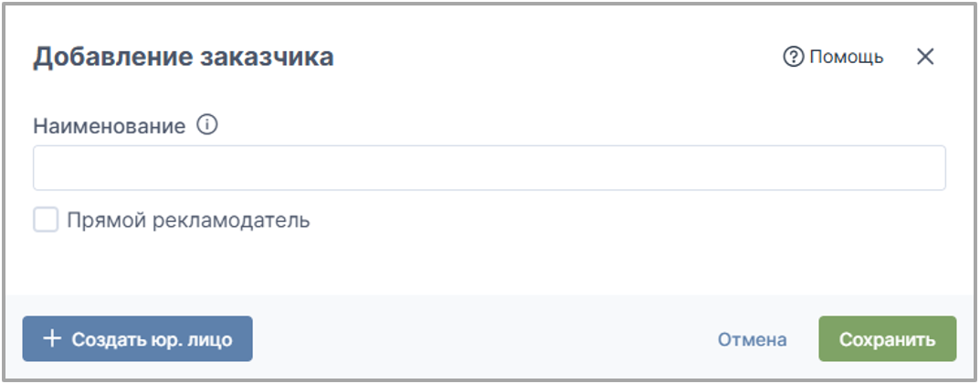Dismiss the dialog using the X icon
The height and width of the screenshot is (384, 980).
pyautogui.click(x=925, y=58)
